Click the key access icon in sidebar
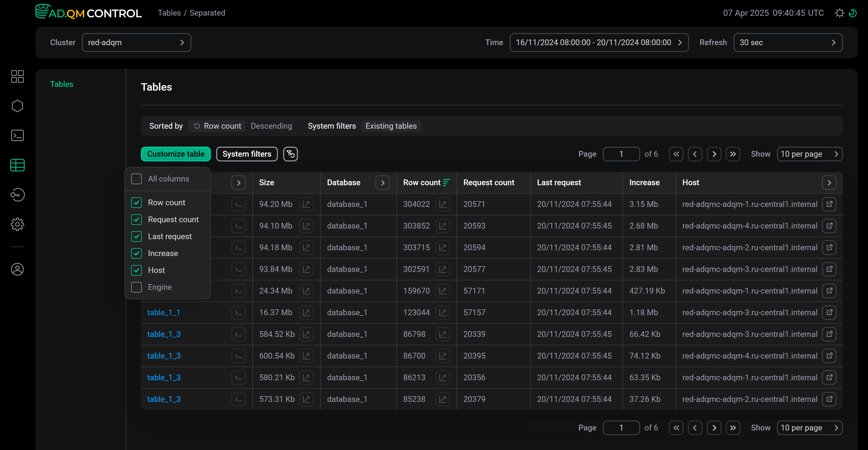 point(17,195)
